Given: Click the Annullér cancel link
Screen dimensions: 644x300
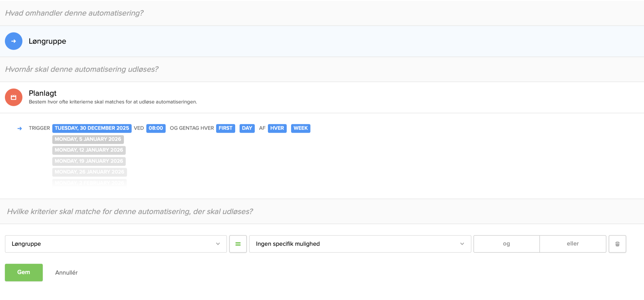Looking at the screenshot, I should (66, 273).
